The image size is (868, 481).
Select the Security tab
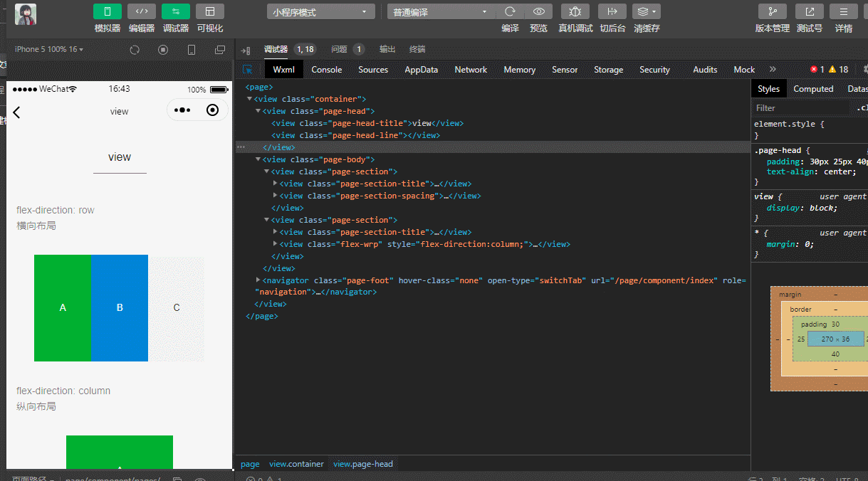(655, 70)
